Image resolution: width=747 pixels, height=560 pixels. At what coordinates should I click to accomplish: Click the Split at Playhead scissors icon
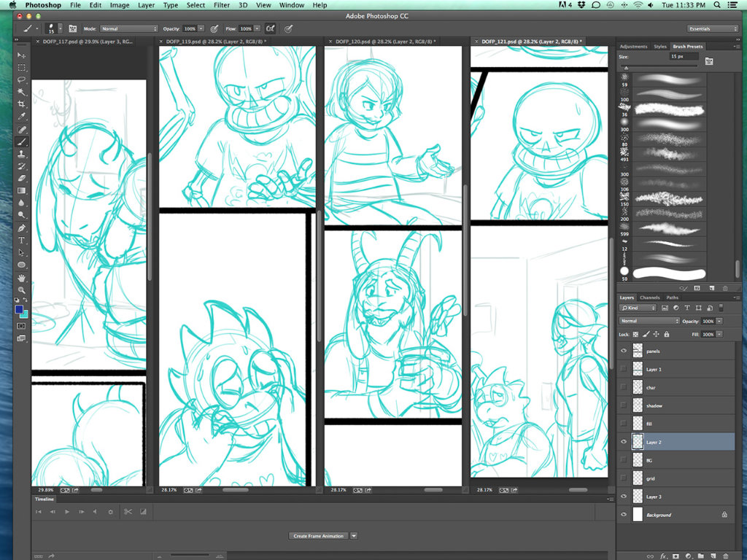128,512
